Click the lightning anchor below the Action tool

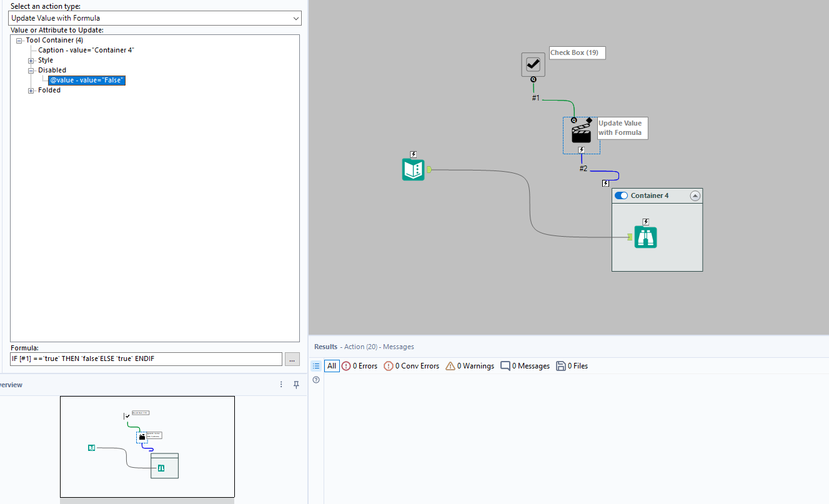(582, 149)
